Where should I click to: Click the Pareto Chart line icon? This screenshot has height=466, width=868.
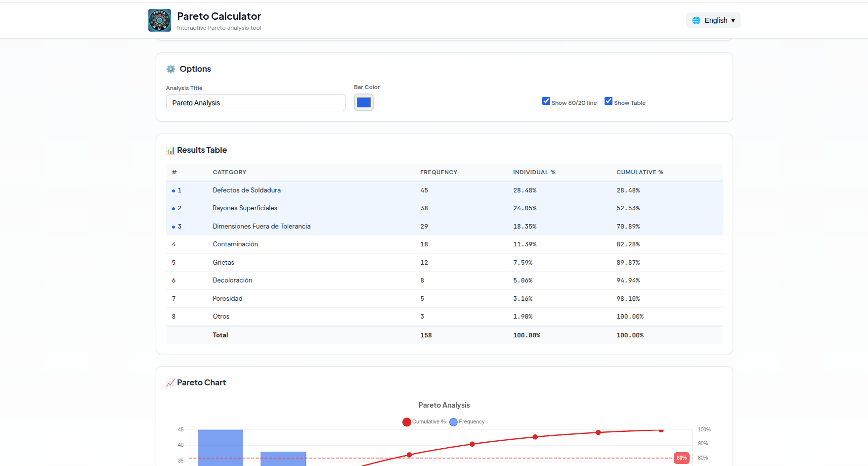[x=171, y=383]
